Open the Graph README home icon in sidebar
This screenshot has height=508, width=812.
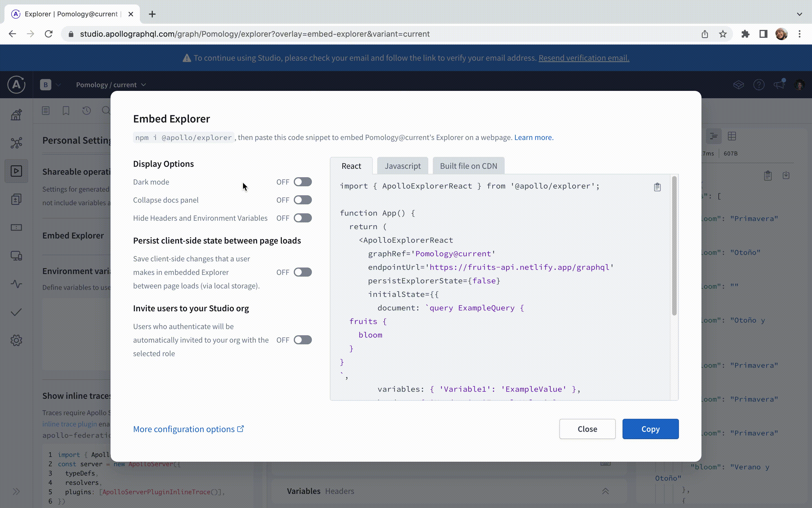tap(16, 115)
